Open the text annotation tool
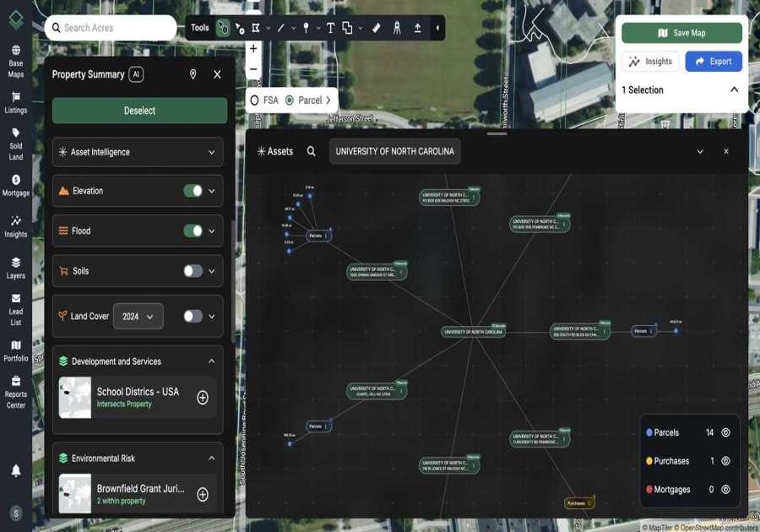This screenshot has height=532, width=760. point(331,28)
